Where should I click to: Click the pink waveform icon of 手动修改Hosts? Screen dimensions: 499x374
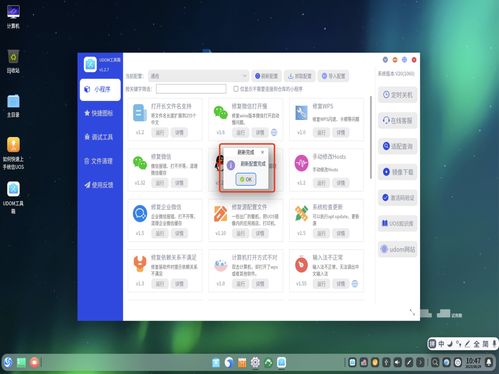pyautogui.click(x=301, y=163)
